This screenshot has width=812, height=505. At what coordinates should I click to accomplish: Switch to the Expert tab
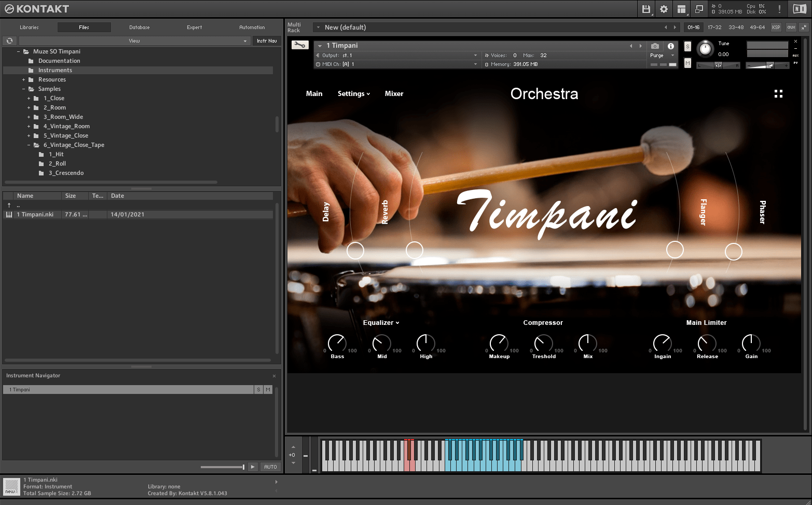tap(195, 27)
